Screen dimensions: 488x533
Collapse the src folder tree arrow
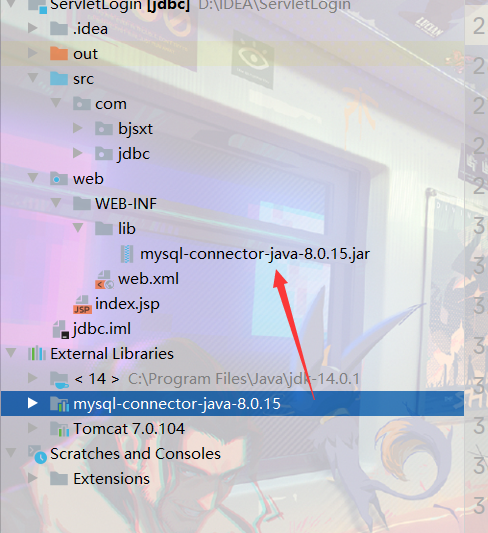[33, 78]
